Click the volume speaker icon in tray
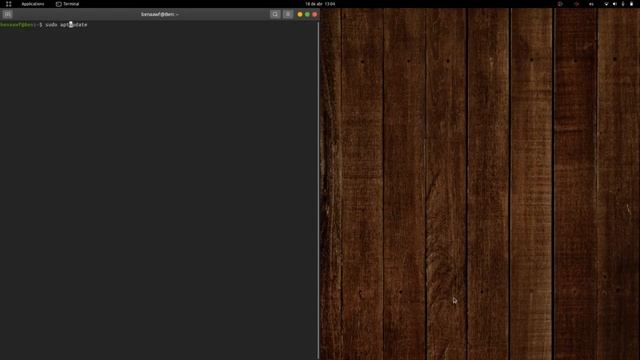Viewport: 640px width, 360px height. coord(615,4)
